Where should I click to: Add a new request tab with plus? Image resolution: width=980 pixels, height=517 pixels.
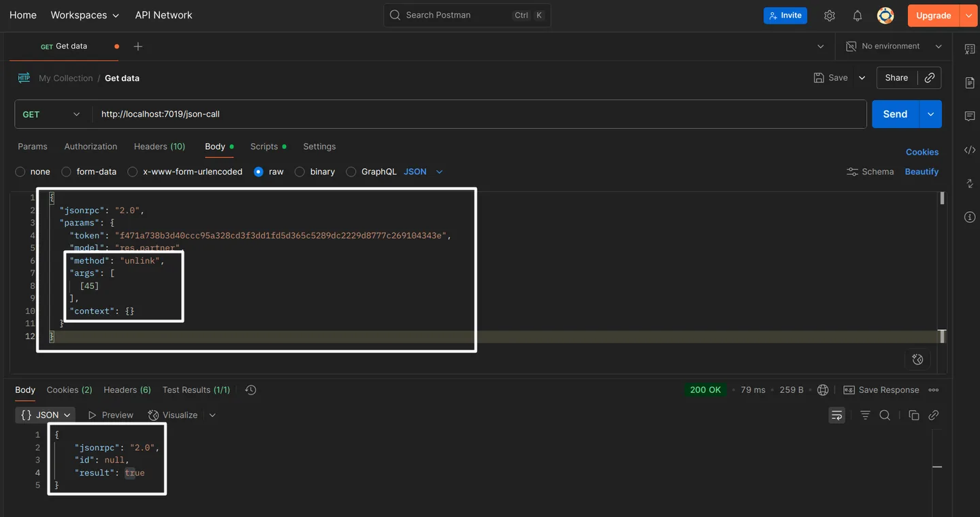pos(138,46)
